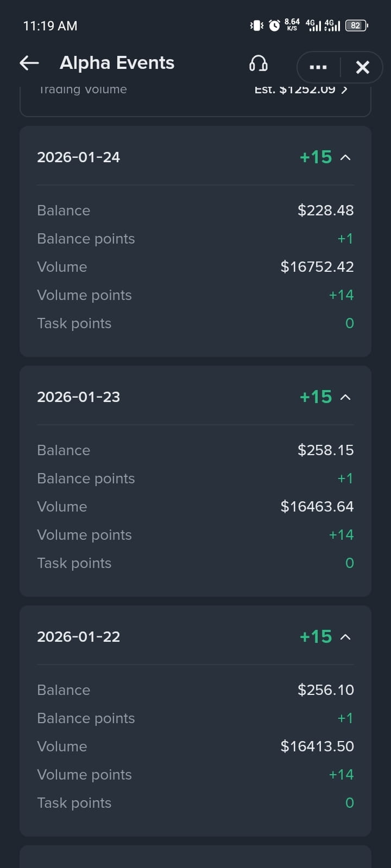
Task: Open Est. trading volume details arrow
Action: (345, 90)
